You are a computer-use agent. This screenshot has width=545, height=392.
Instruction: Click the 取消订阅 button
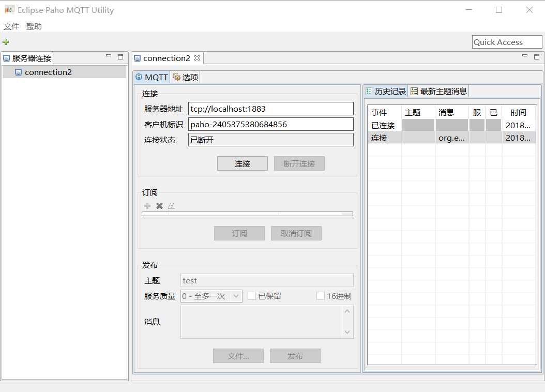296,233
